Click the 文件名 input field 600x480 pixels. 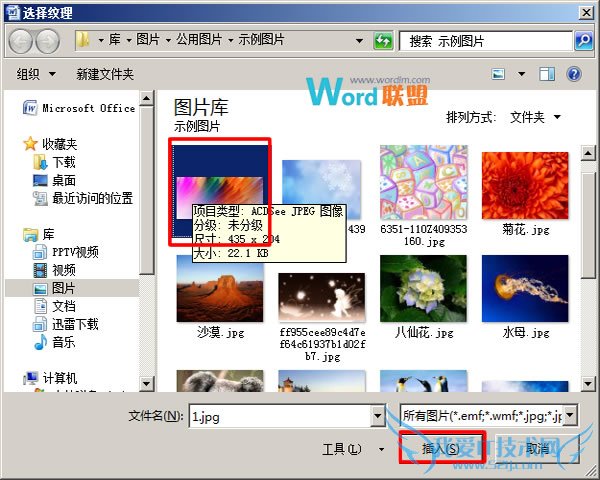click(x=280, y=416)
